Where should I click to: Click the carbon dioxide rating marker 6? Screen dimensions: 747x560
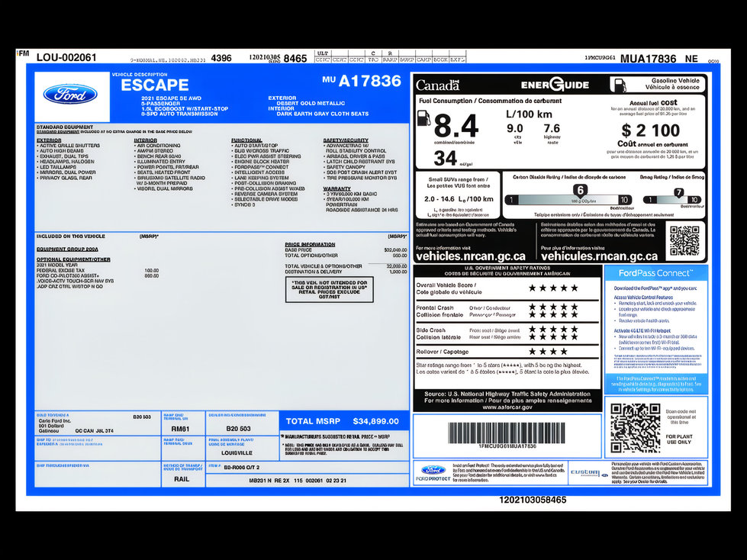[x=580, y=191]
